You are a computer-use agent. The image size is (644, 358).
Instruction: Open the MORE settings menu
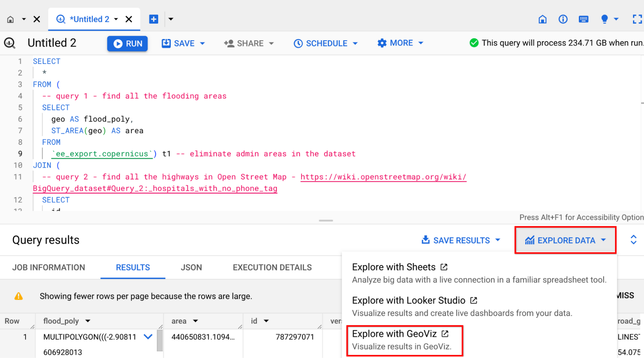[x=395, y=43]
